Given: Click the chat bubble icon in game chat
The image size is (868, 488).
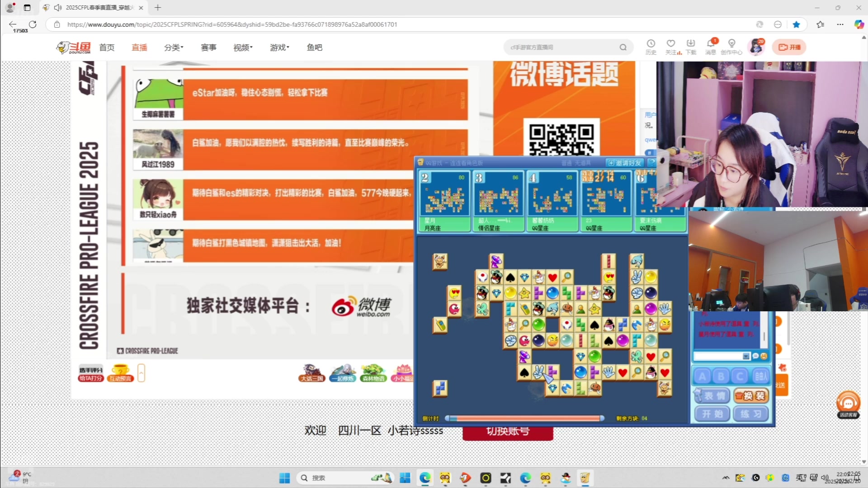Looking at the screenshot, I should click(755, 356).
